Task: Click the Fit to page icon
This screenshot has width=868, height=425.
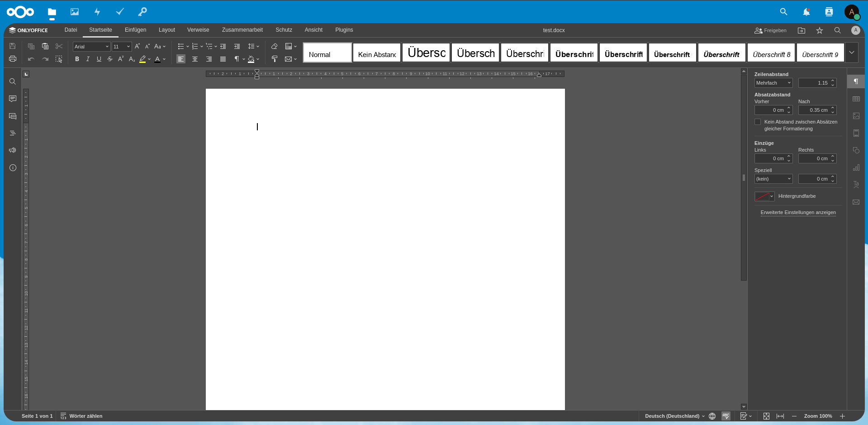Action: (x=766, y=416)
